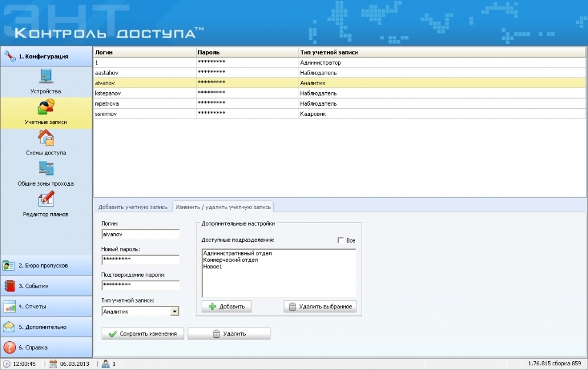588x370 pixels.
Task: Click the Бюро пропусков badge icon
Action: (9, 265)
